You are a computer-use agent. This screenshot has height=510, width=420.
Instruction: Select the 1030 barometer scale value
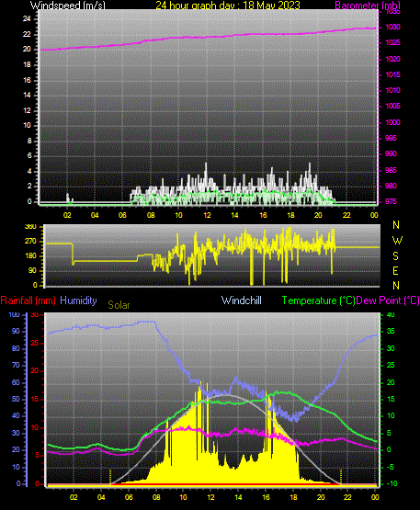392,27
